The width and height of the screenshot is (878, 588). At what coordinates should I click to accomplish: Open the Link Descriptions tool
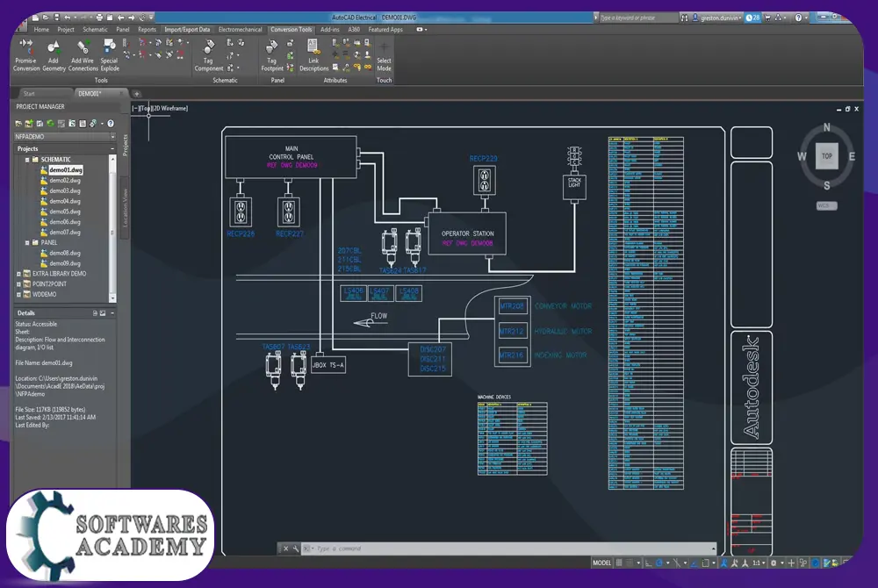click(x=313, y=54)
